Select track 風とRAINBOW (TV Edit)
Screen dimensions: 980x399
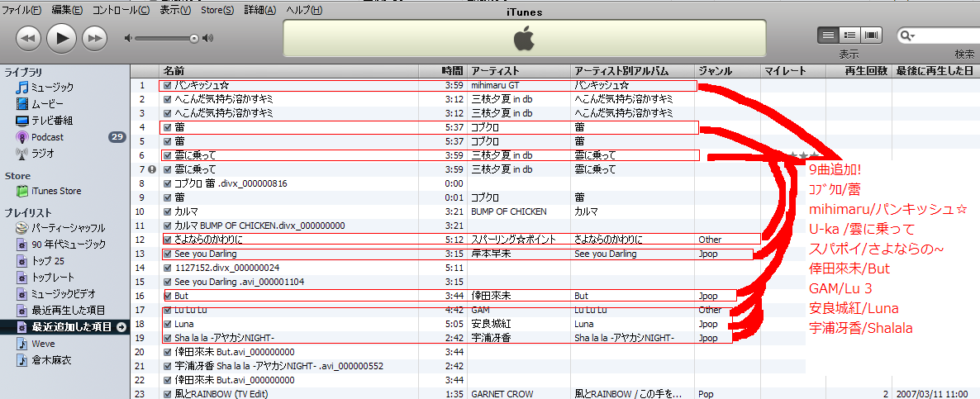pos(221,394)
